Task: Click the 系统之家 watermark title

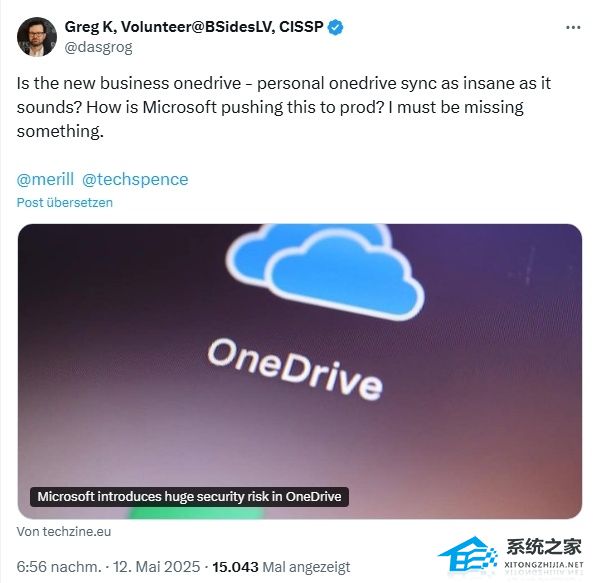Action: tap(544, 547)
